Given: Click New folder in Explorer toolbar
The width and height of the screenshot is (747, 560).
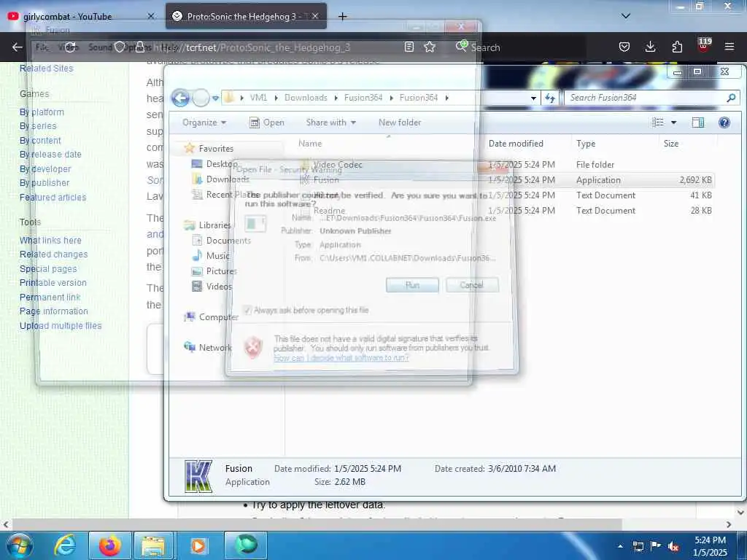Looking at the screenshot, I should point(400,122).
